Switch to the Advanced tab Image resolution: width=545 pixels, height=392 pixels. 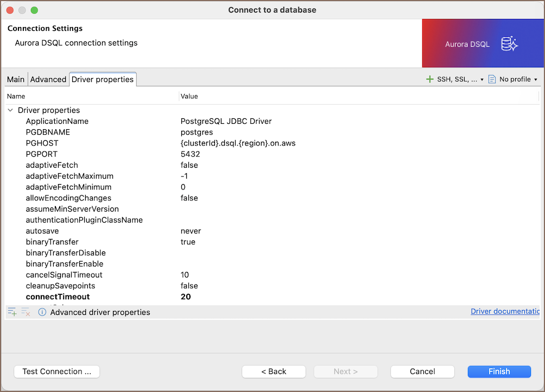[48, 79]
